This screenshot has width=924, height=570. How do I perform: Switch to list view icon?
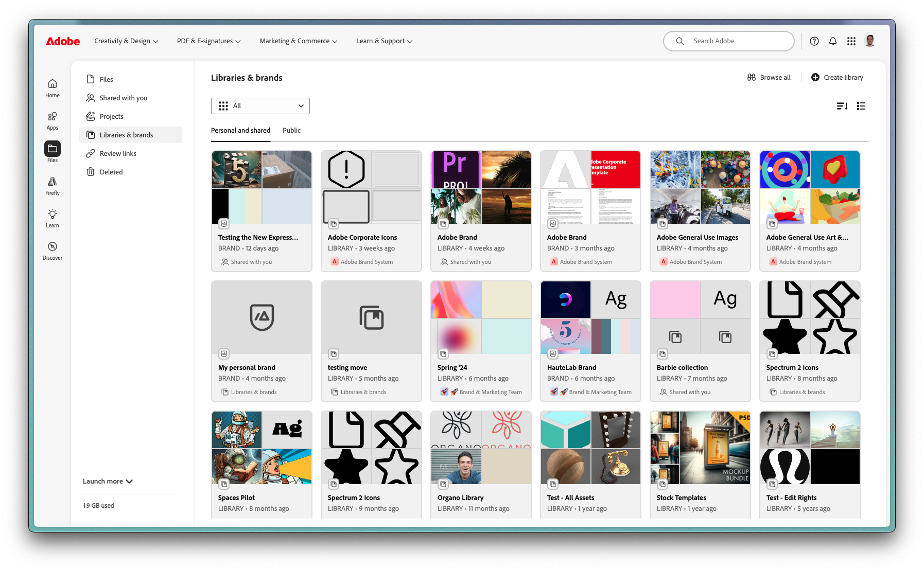[x=861, y=106]
